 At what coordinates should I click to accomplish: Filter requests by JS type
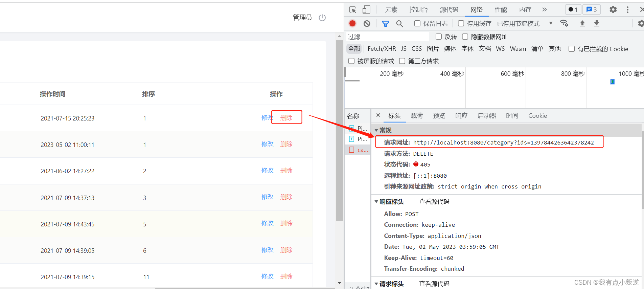coord(404,49)
